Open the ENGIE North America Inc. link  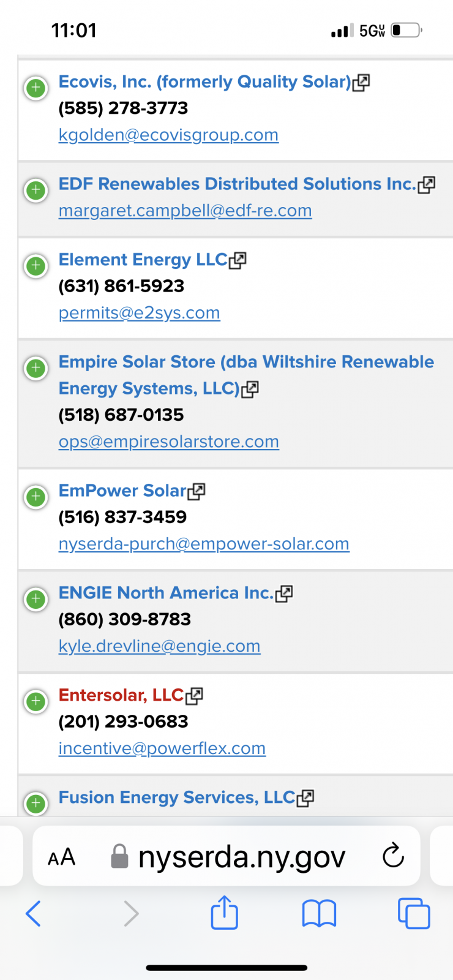click(x=165, y=593)
